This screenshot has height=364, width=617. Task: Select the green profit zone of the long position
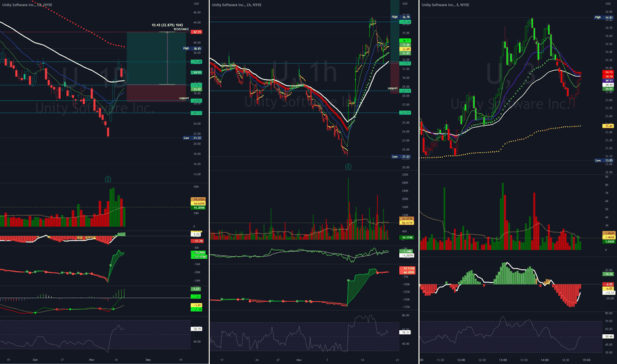(156, 58)
